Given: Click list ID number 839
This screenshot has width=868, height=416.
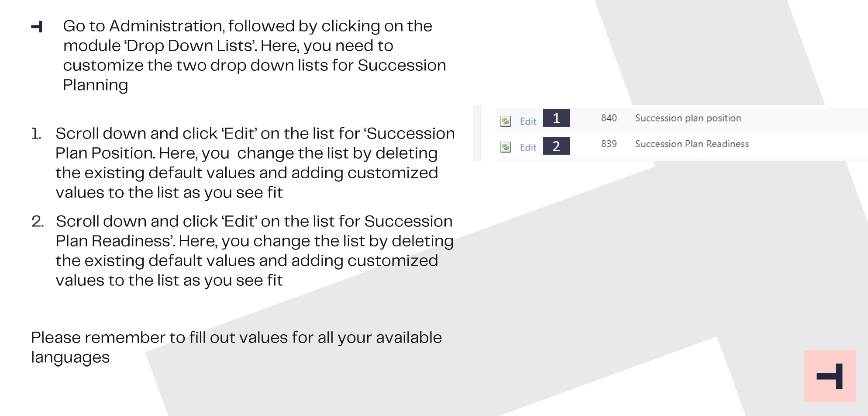Looking at the screenshot, I should point(609,144).
